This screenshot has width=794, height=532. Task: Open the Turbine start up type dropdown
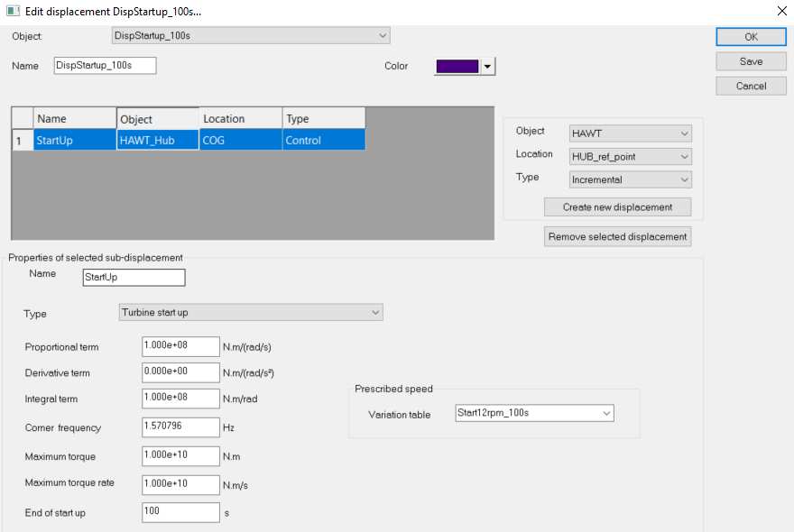(x=251, y=312)
